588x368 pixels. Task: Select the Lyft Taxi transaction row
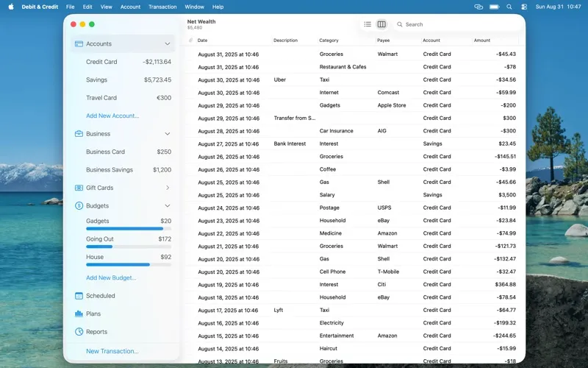353,310
